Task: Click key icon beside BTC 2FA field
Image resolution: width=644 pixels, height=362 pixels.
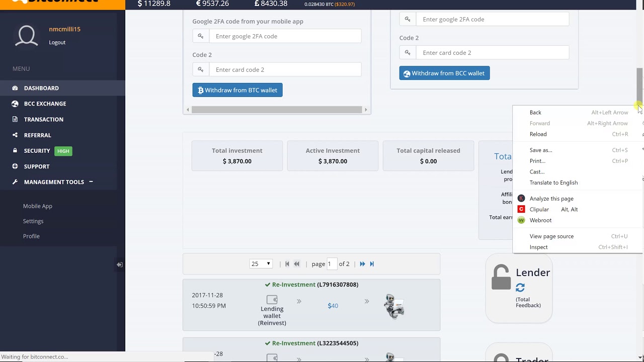Action: click(201, 36)
